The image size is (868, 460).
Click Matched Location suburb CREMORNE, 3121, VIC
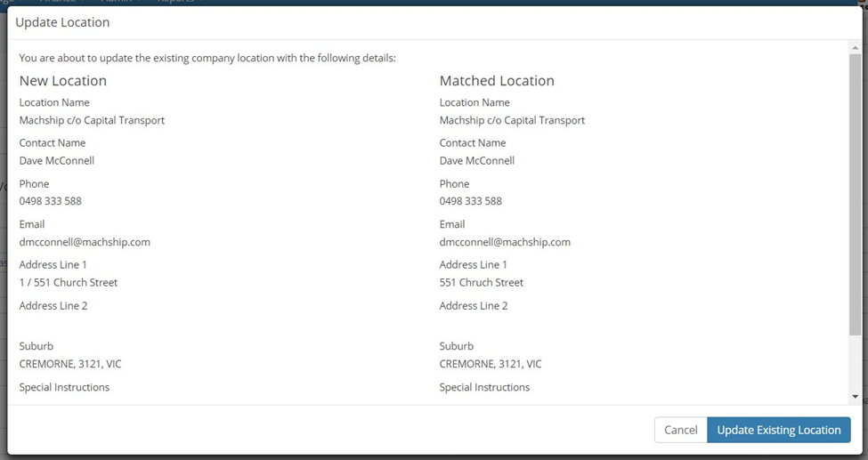491,364
